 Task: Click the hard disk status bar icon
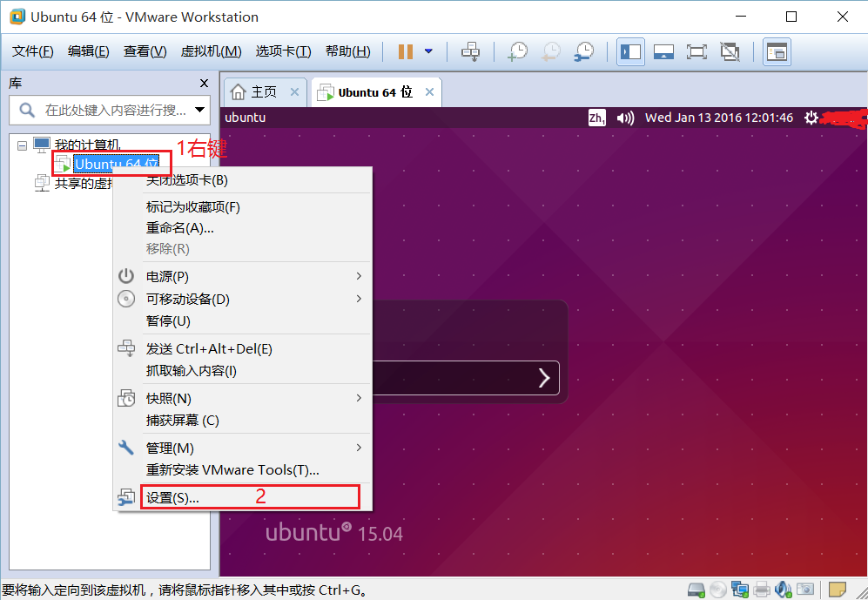coord(696,590)
